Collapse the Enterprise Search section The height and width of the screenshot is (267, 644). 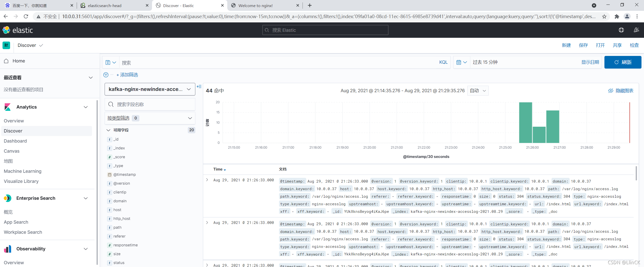(86, 198)
